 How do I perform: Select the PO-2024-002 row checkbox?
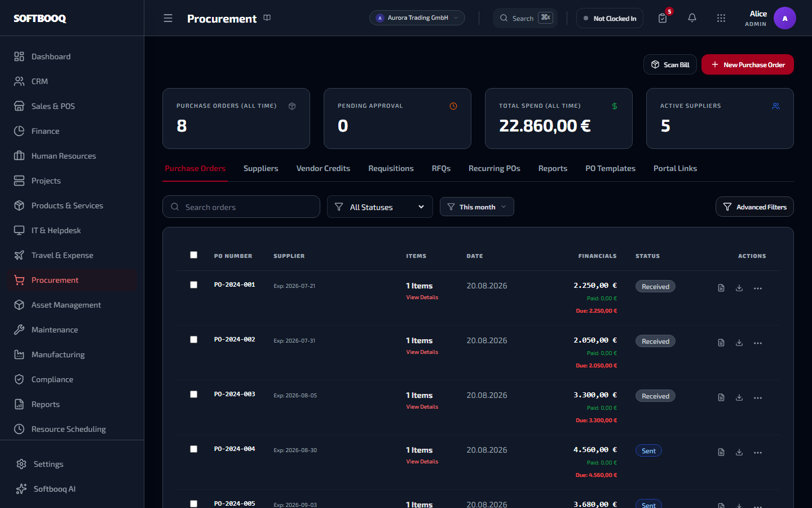pos(193,339)
